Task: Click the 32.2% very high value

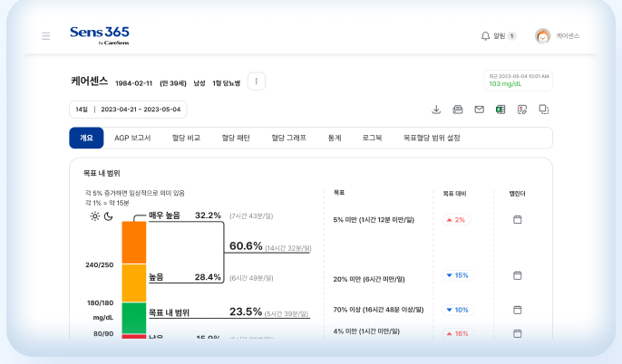Action: point(208,216)
